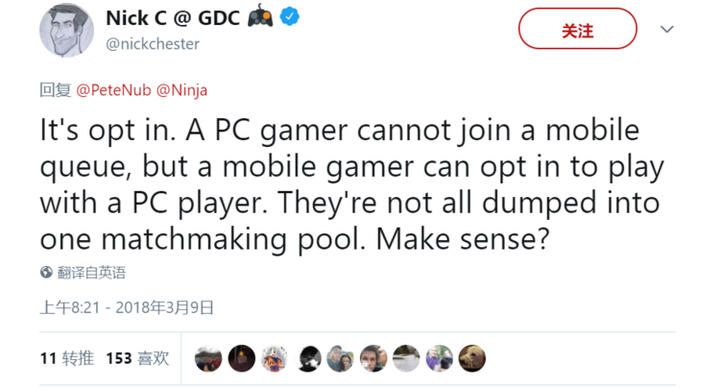Open second liker's dark avatar
720x388 pixels.
242,358
